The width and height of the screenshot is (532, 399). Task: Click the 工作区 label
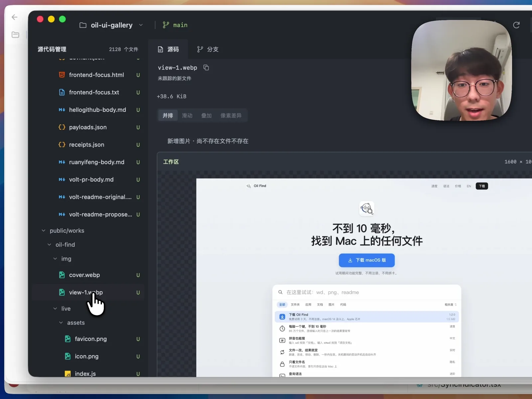pyautogui.click(x=171, y=162)
